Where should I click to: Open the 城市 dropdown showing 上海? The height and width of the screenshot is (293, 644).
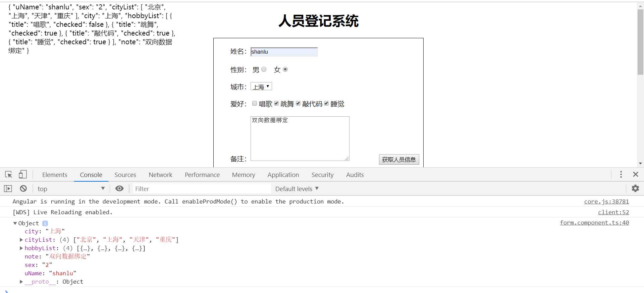[261, 86]
